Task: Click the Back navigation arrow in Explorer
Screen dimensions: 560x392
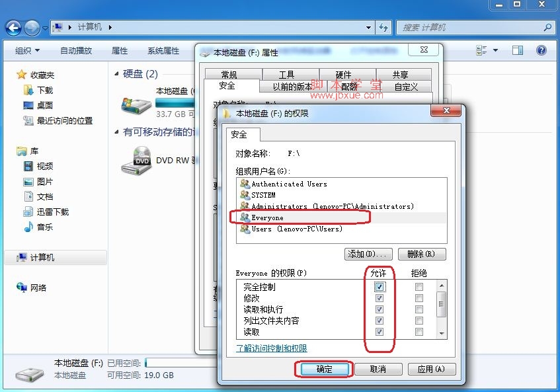Action: coord(14,28)
